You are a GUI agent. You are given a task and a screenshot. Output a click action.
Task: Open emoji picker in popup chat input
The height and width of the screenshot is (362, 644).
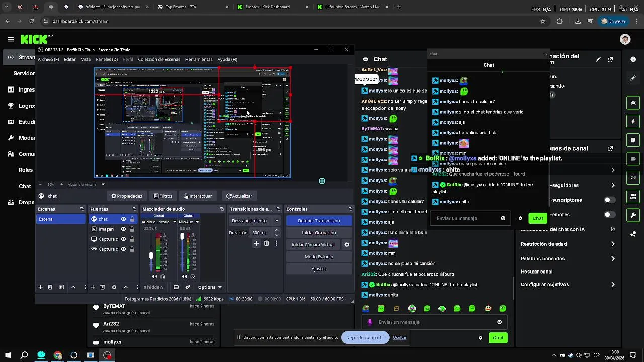point(503,218)
